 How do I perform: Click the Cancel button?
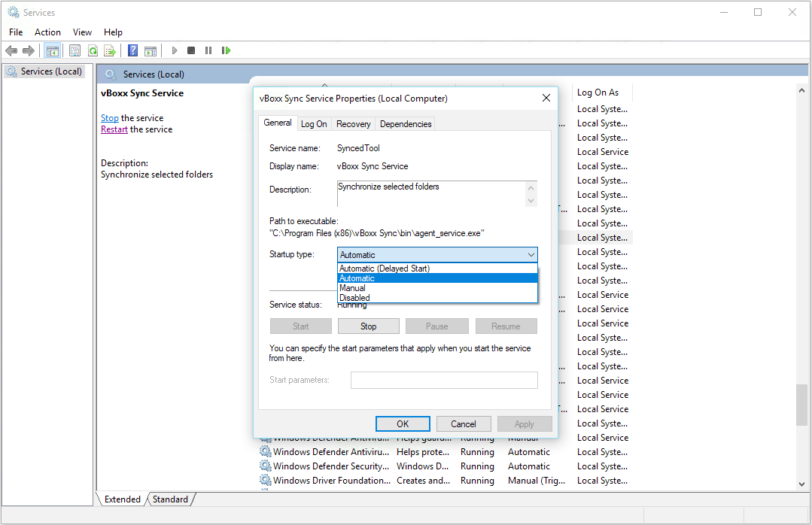[x=463, y=424]
